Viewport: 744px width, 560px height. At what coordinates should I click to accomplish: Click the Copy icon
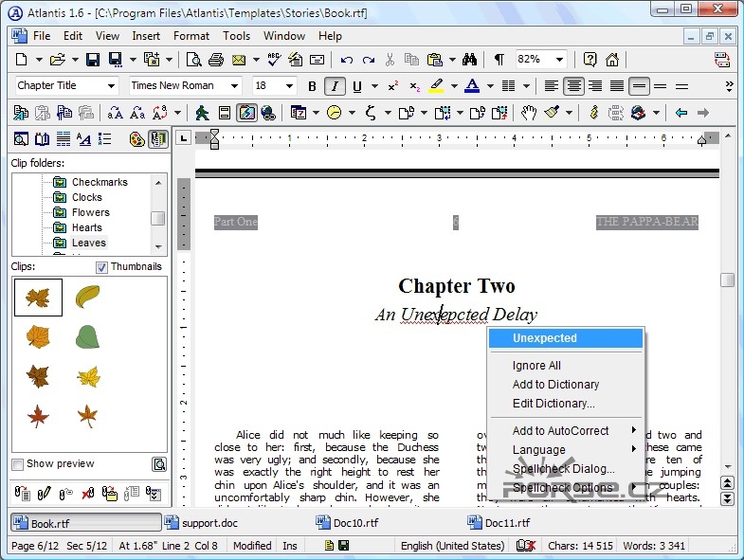click(x=411, y=60)
